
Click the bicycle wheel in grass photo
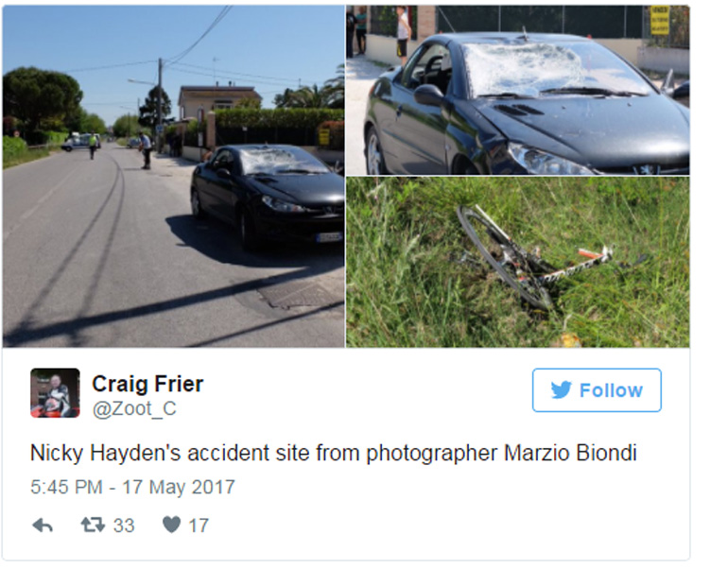(504, 257)
